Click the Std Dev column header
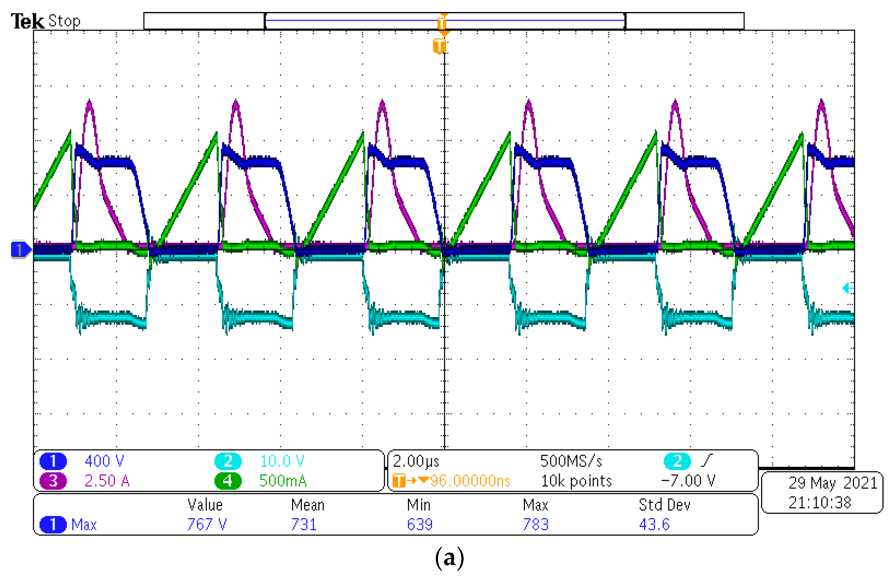The height and width of the screenshot is (588, 896). point(664,505)
